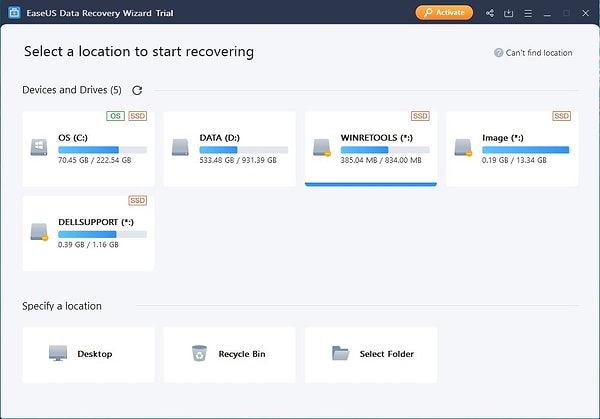600x419 pixels.
Task: Open the Can't find location link
Action: (x=539, y=53)
